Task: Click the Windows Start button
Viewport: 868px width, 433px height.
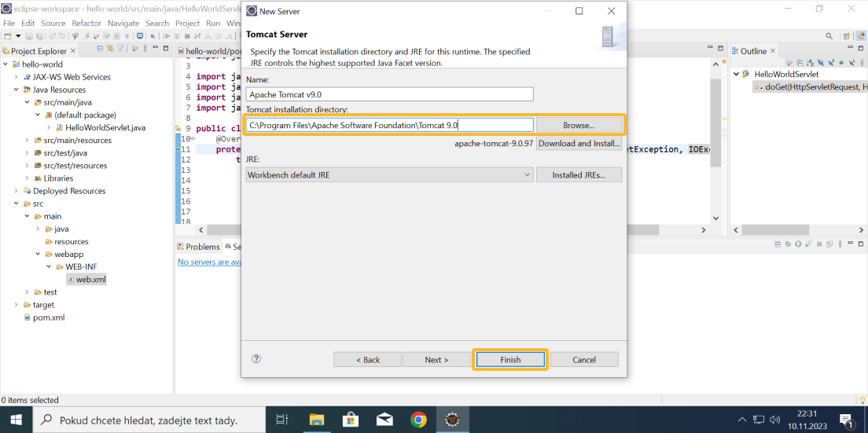Action: (x=16, y=420)
